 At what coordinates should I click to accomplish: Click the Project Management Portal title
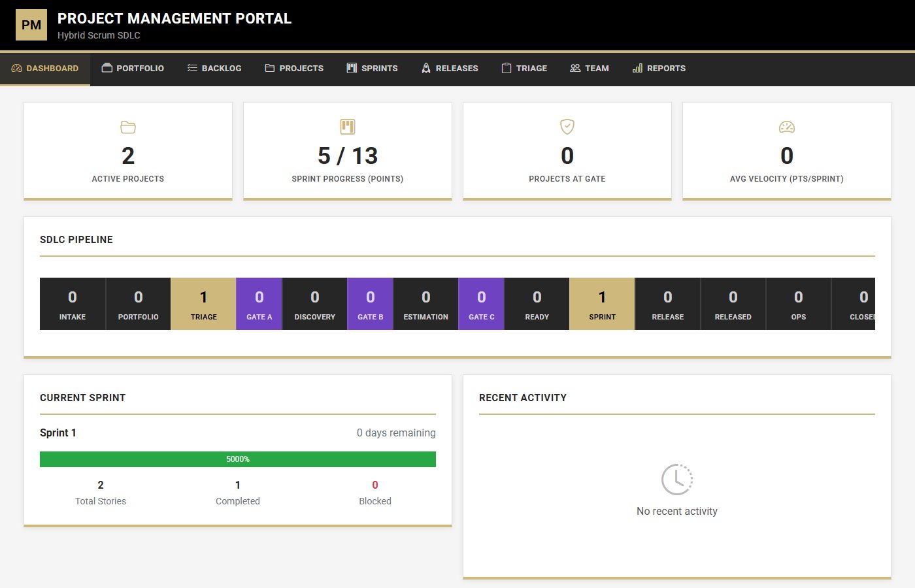click(x=175, y=18)
